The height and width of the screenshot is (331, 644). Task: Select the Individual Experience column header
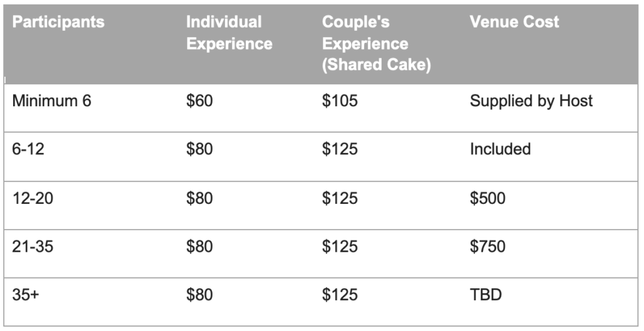[x=229, y=33]
